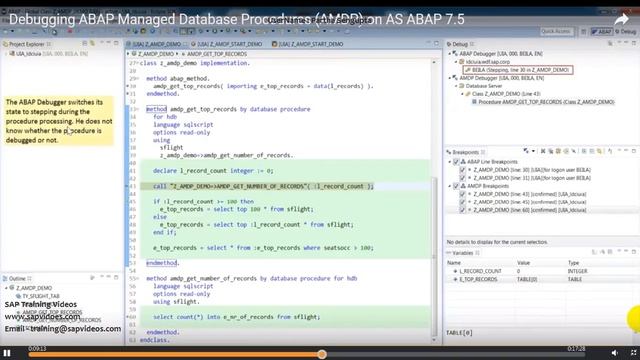Viewport: 640px width, 360px height.
Task: Mute the video with the speaker icon
Action: click(x=615, y=353)
